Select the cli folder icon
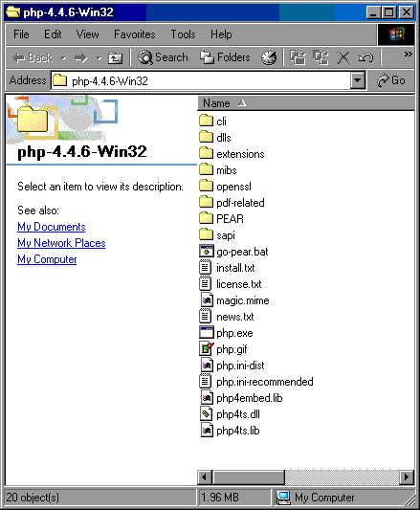 [x=206, y=121]
